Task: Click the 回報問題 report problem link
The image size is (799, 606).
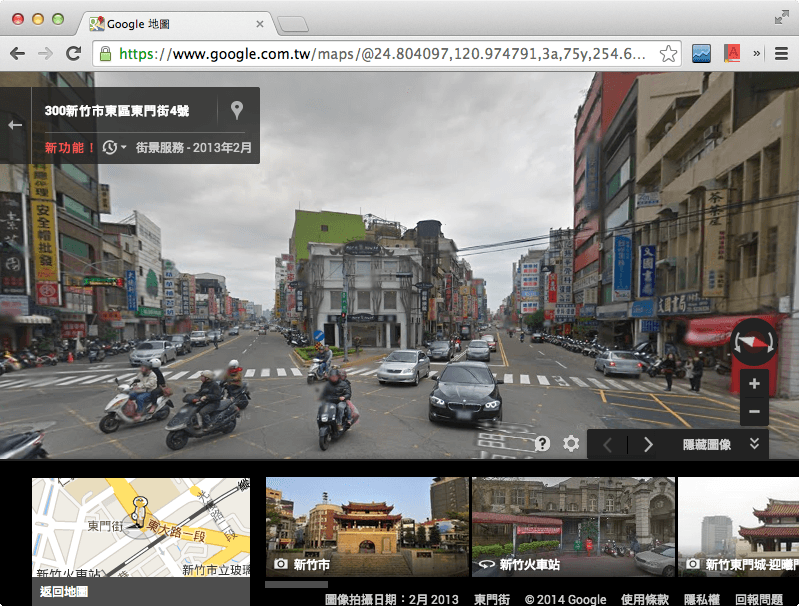Action: (759, 599)
